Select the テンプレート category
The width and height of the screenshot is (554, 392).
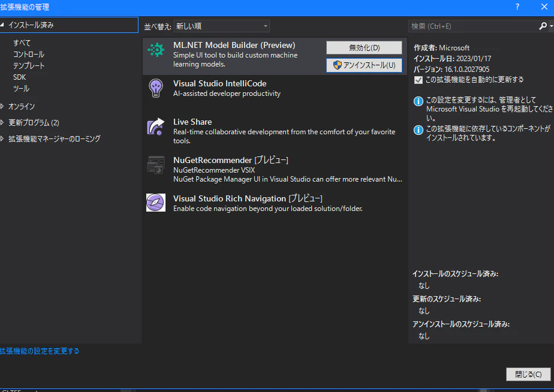(29, 66)
